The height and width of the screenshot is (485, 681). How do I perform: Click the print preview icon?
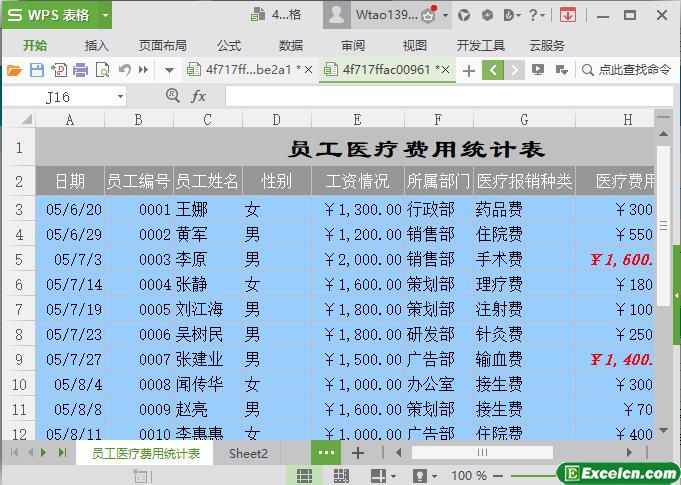click(x=102, y=70)
